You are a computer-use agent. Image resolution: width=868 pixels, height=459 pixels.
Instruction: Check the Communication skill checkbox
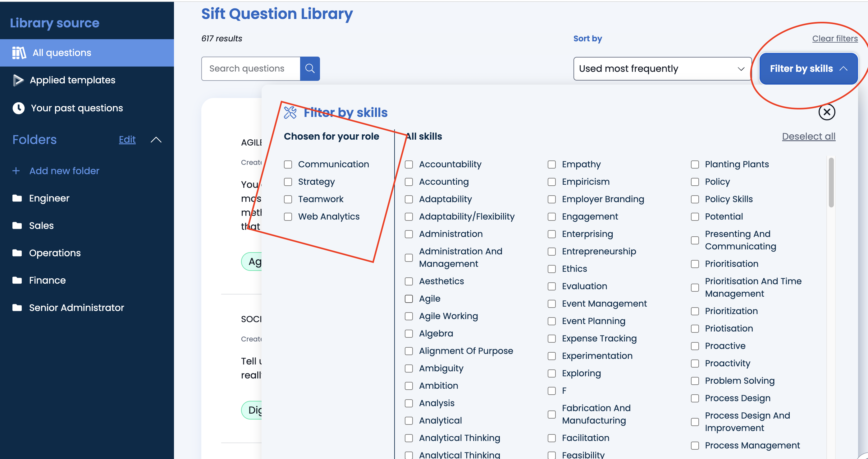[288, 165]
